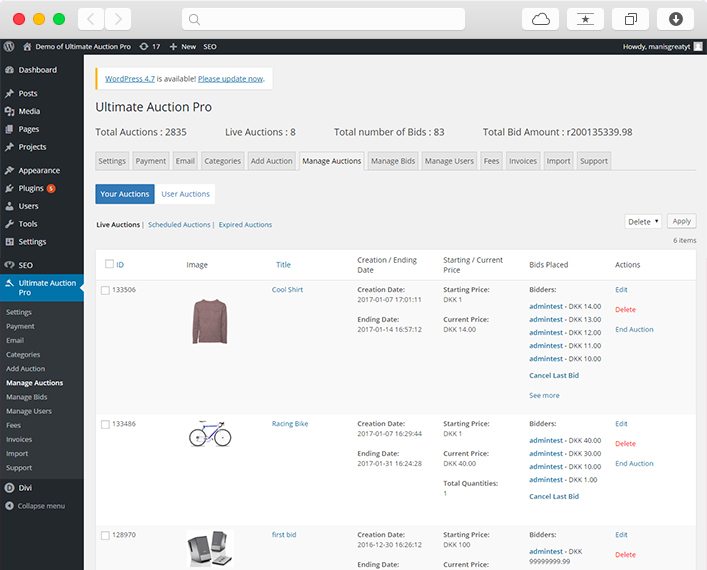Click the Users person icon
The height and width of the screenshot is (570, 707).
[9, 206]
